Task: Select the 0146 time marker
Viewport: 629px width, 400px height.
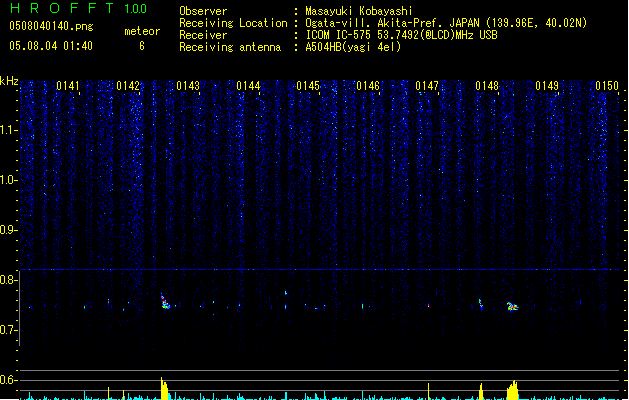Action: (x=367, y=86)
